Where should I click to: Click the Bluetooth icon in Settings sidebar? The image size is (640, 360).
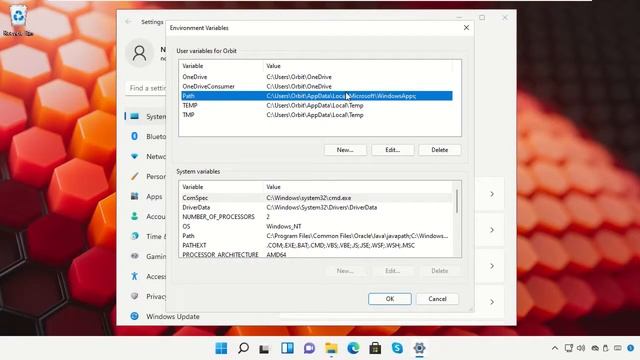(135, 136)
